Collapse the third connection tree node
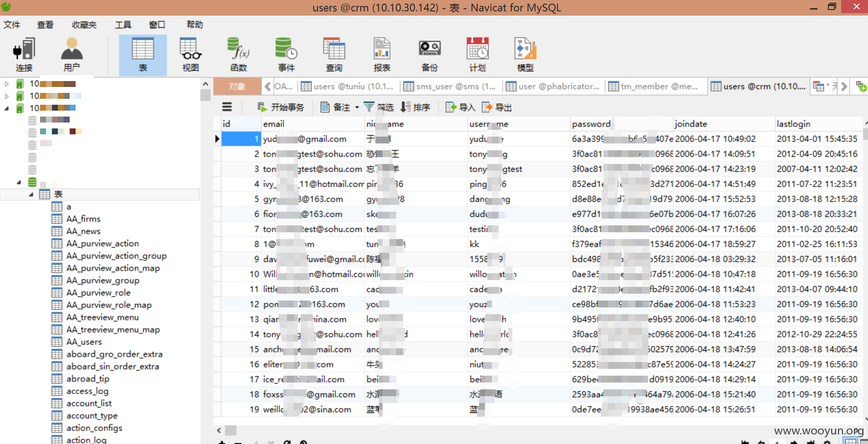868x444 pixels. [6, 108]
